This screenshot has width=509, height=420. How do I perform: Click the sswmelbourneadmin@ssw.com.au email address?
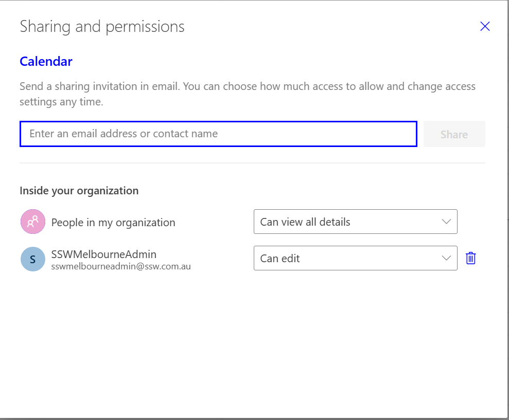[x=121, y=267]
